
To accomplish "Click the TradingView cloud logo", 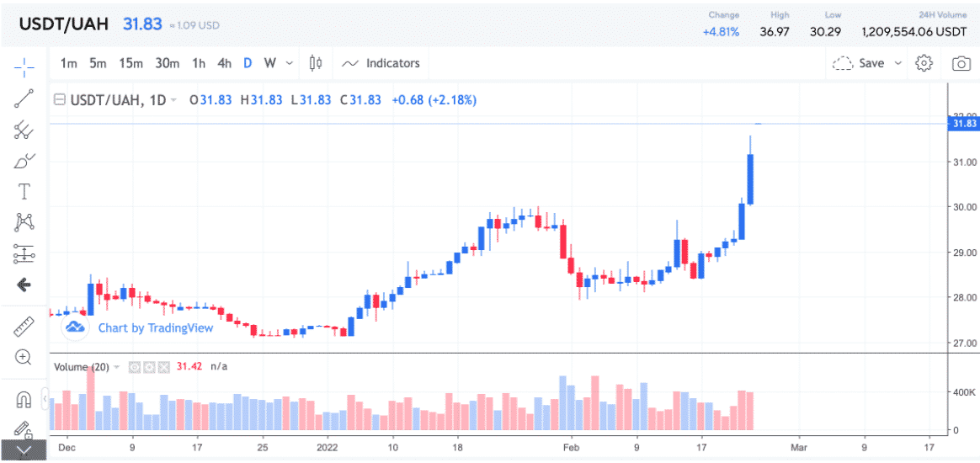I will tap(75, 327).
